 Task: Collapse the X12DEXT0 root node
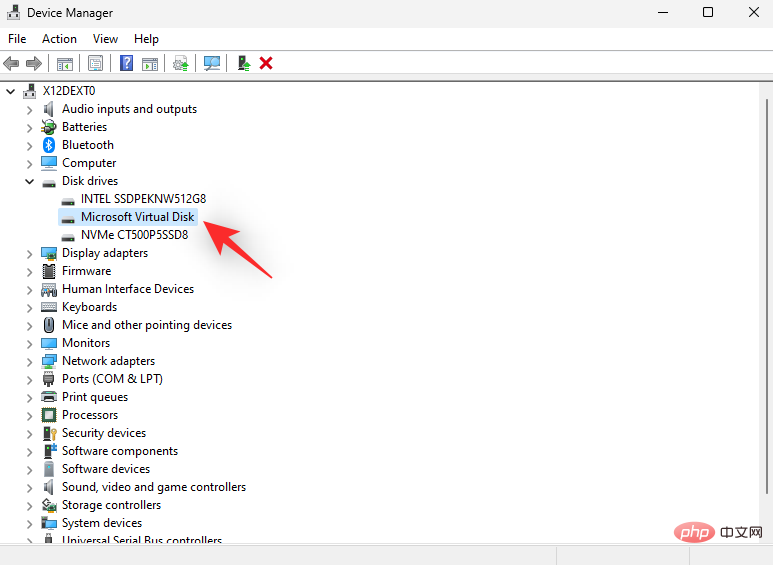click(11, 91)
